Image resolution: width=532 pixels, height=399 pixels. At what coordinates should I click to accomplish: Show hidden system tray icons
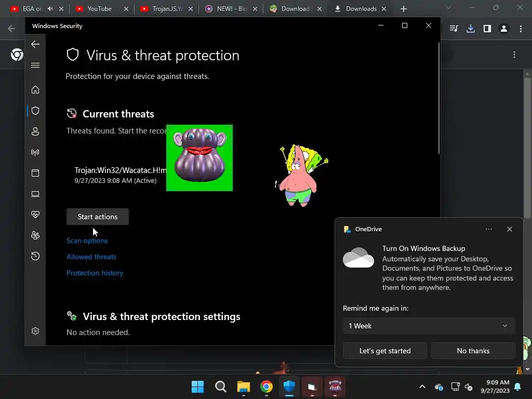point(422,387)
